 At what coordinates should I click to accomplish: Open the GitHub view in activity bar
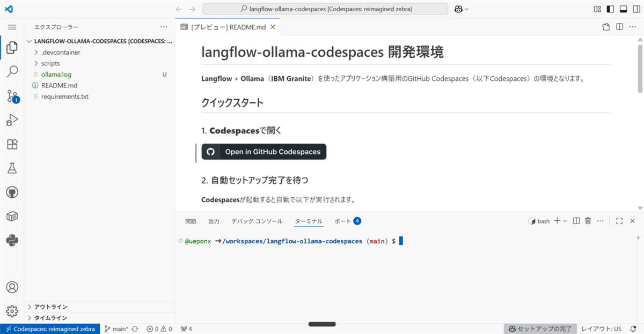[x=12, y=192]
